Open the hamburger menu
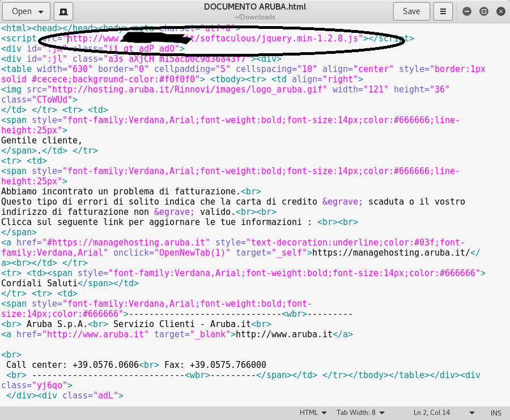Image resolution: width=510 pixels, height=420 pixels. click(x=443, y=11)
